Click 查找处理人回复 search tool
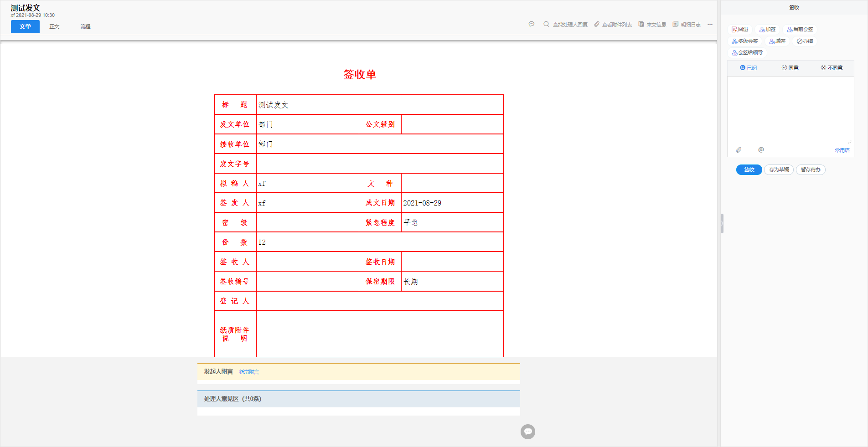Screen dimensions: 868x447 [565, 25]
